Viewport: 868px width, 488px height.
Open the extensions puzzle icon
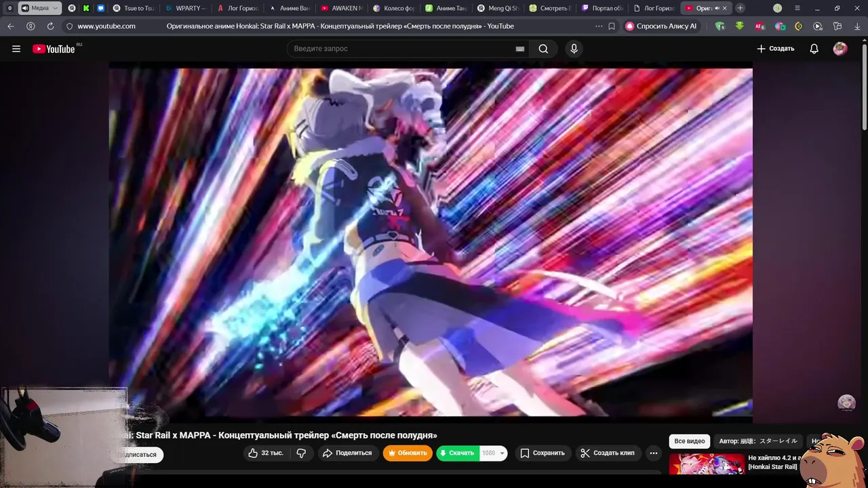click(x=837, y=26)
